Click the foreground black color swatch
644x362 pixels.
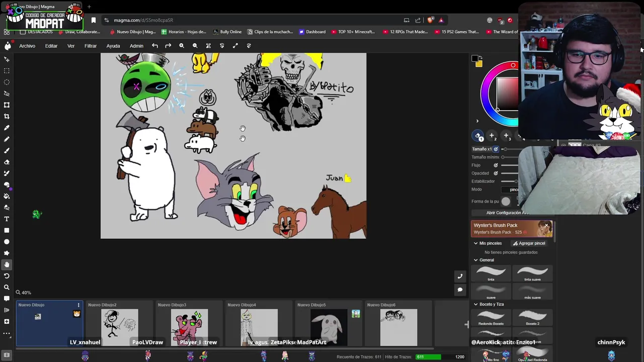474,59
